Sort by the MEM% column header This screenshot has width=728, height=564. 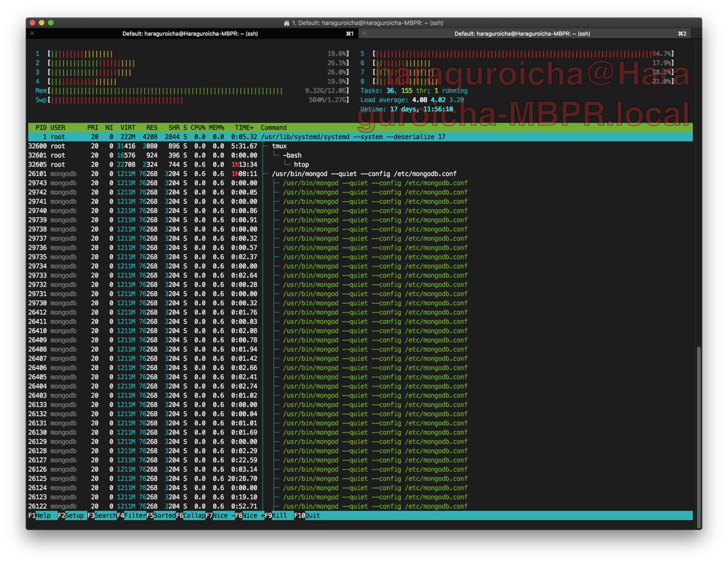pyautogui.click(x=217, y=127)
